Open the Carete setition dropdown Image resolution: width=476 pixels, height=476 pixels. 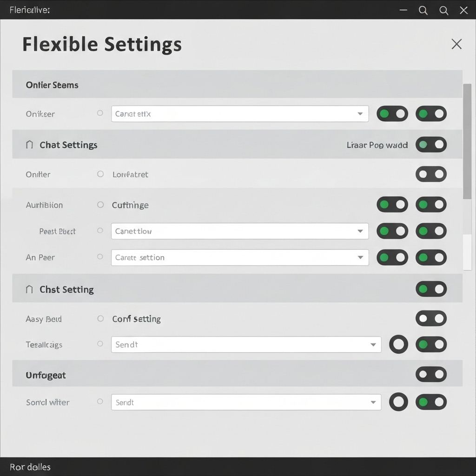(x=240, y=258)
